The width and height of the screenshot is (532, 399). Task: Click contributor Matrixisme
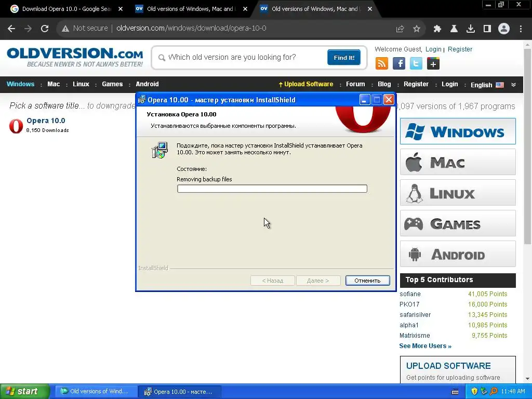[x=415, y=336]
